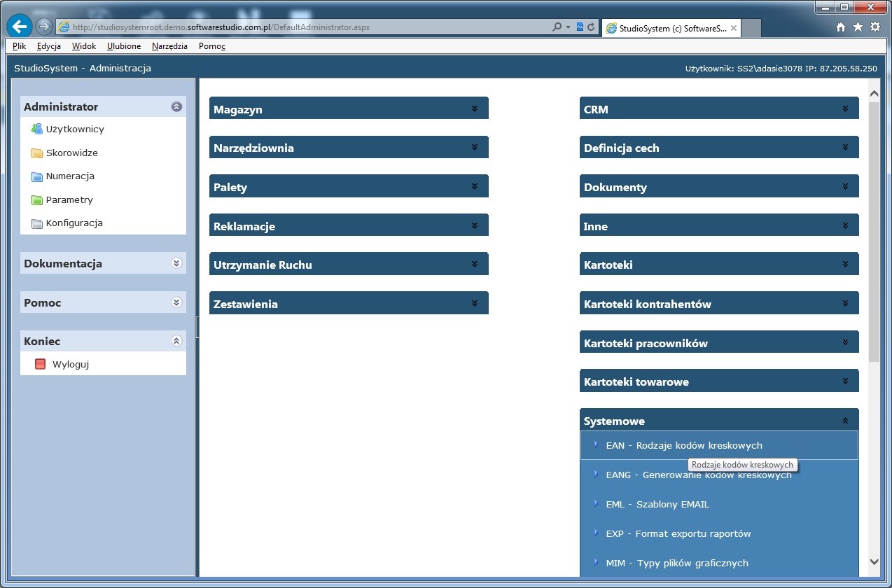Open EML - Szablony EMAIL
This screenshot has height=588, width=892.
(719, 504)
